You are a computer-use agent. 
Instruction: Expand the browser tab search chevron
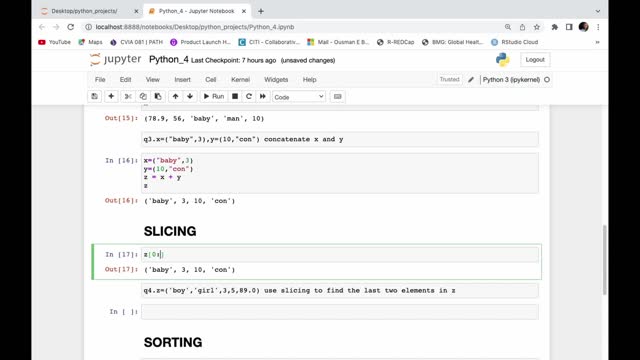coord(598,11)
